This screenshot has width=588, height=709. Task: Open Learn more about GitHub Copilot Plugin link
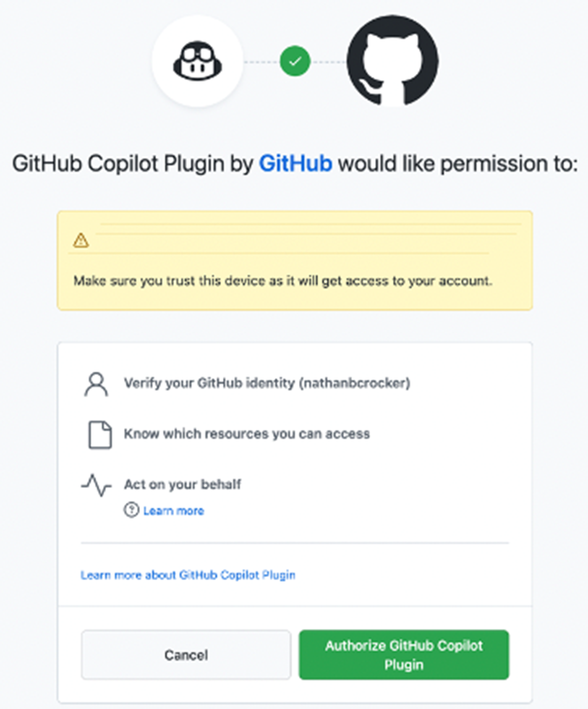pyautogui.click(x=188, y=575)
